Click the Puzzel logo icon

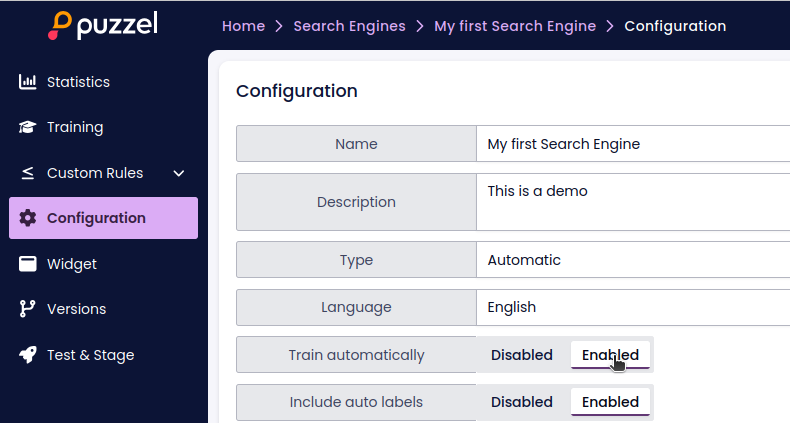click(60, 26)
